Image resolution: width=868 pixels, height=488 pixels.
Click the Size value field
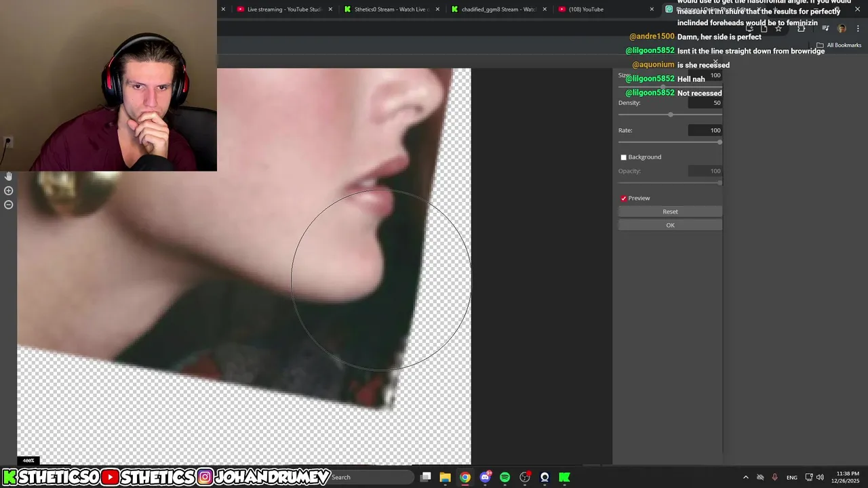[x=705, y=75]
